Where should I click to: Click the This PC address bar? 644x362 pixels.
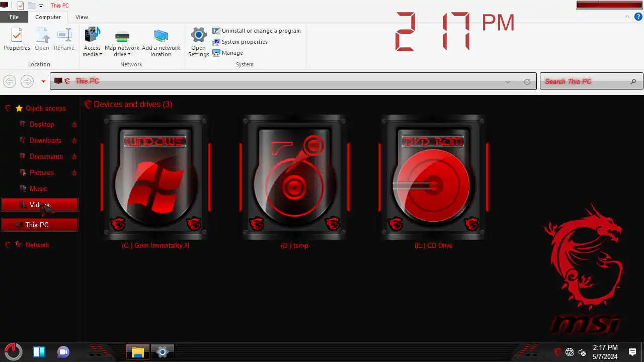[x=293, y=81]
